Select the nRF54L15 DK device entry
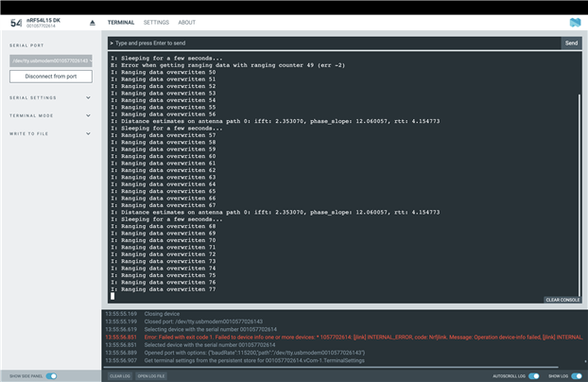The image size is (588, 382). [36, 23]
